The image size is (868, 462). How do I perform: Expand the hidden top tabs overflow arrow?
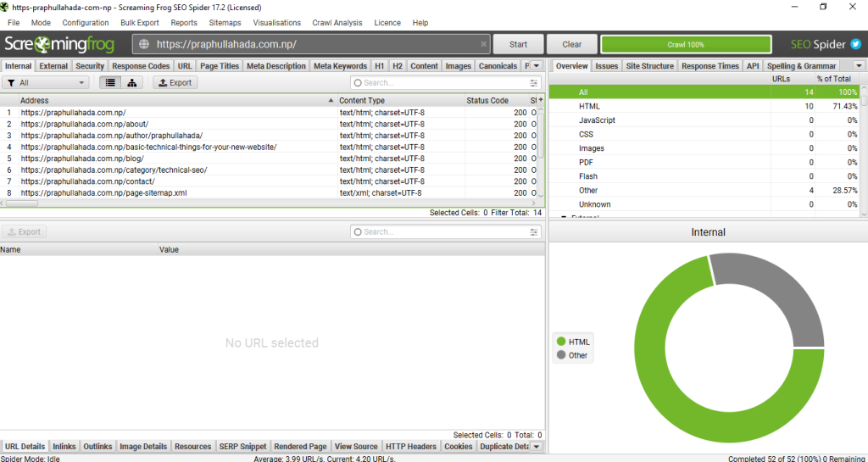tap(537, 66)
